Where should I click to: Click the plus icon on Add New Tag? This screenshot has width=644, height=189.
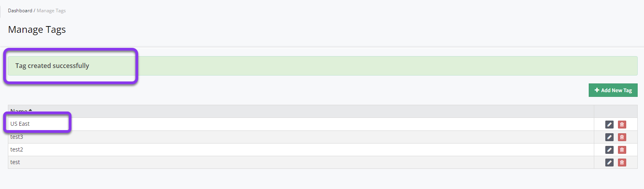pos(597,90)
